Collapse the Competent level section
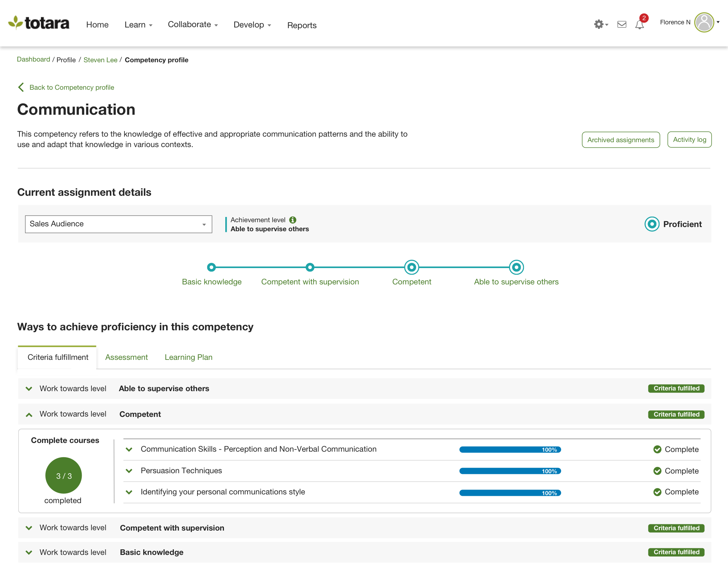 pos(29,414)
